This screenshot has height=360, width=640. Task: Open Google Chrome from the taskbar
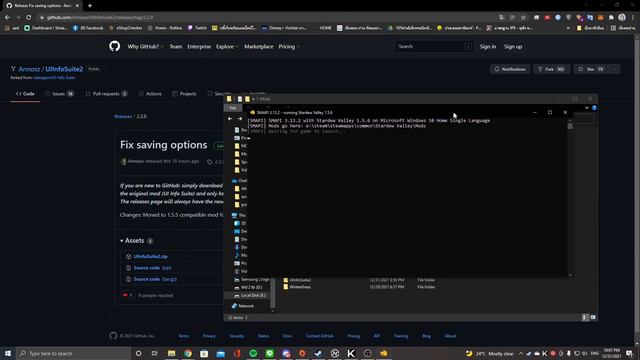[x=188, y=353]
